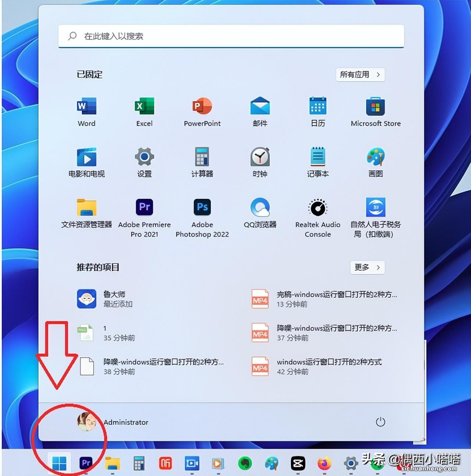Click the power button icon

point(380,422)
